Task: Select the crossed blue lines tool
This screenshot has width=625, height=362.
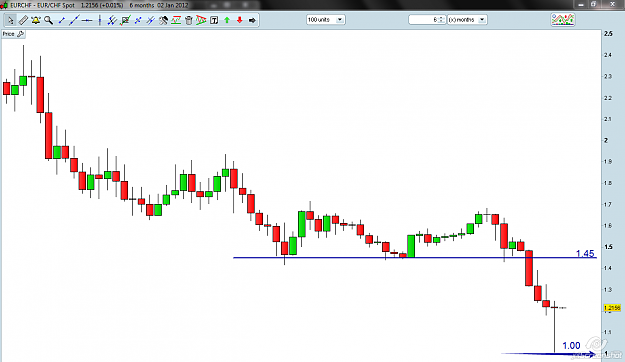Action: click(x=138, y=20)
